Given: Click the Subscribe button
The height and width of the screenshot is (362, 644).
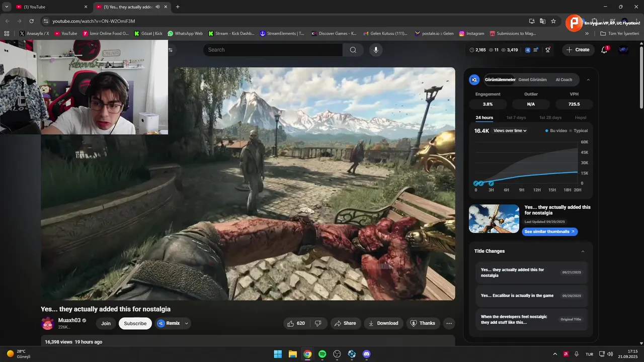Looking at the screenshot, I should point(135,323).
